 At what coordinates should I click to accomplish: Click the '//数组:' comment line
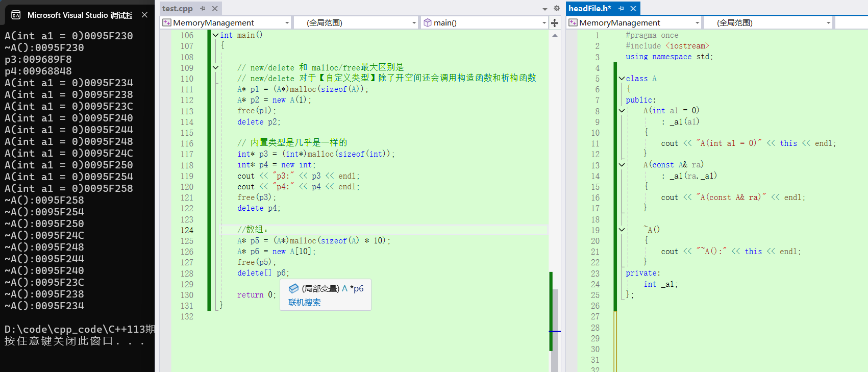253,230
